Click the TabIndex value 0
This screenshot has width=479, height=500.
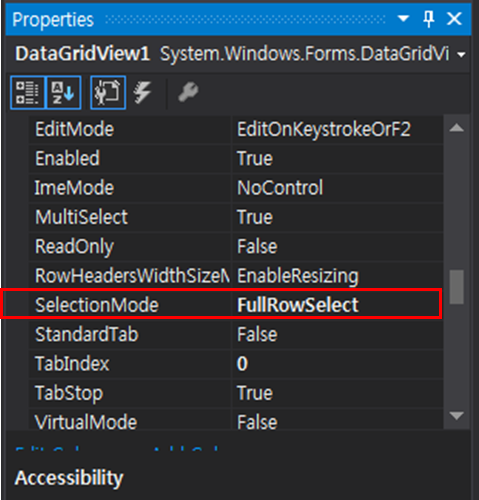pyautogui.click(x=242, y=364)
